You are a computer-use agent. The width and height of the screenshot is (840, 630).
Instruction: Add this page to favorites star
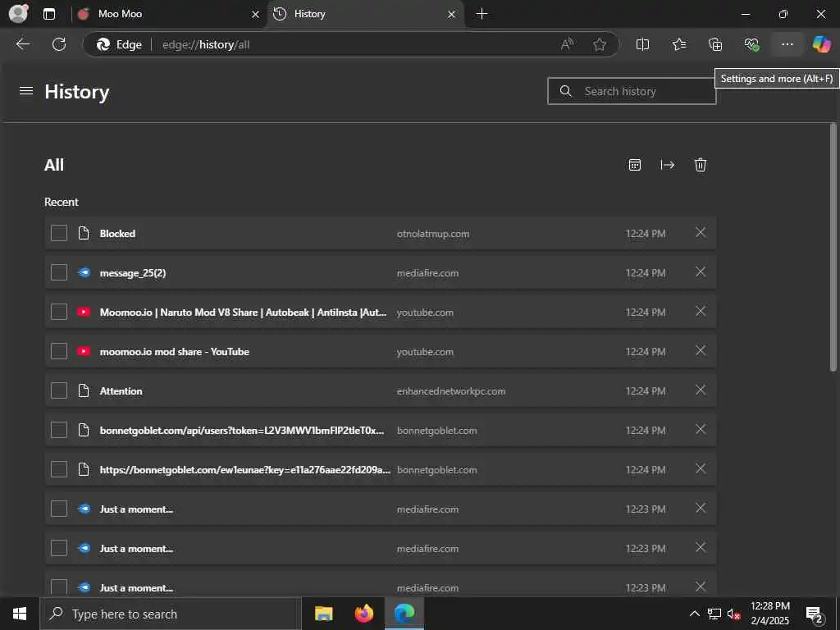[600, 44]
